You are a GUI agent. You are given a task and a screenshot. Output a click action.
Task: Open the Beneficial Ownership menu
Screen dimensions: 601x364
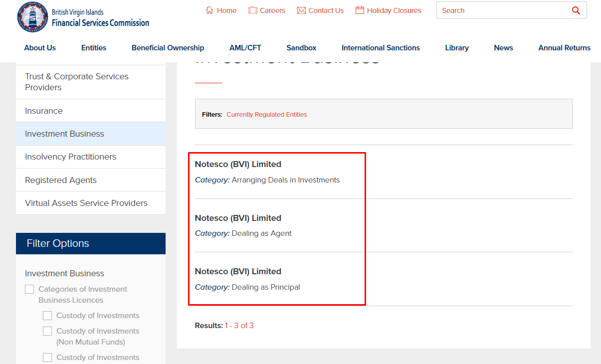(168, 48)
